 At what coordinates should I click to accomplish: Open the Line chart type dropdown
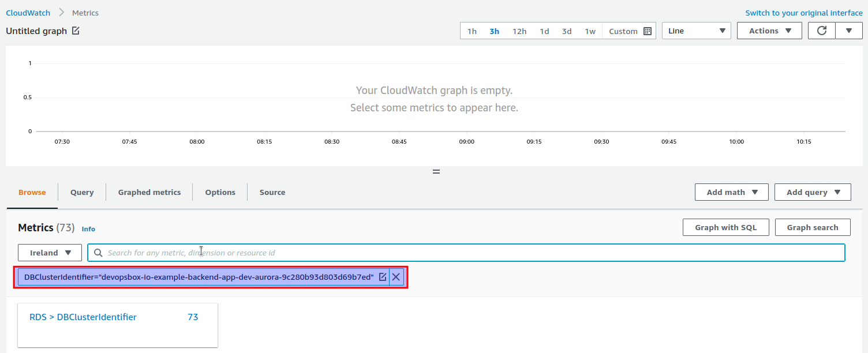[696, 31]
